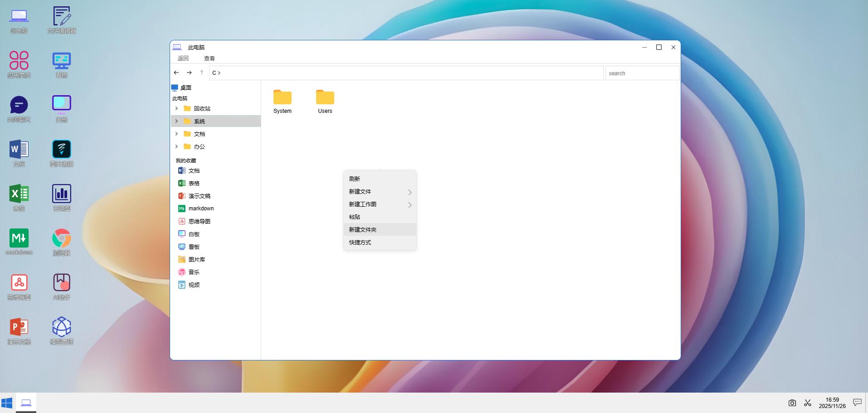Viewport: 868px width, 413px height.
Task: Maximize the 此电脑 window
Action: pyautogui.click(x=659, y=47)
